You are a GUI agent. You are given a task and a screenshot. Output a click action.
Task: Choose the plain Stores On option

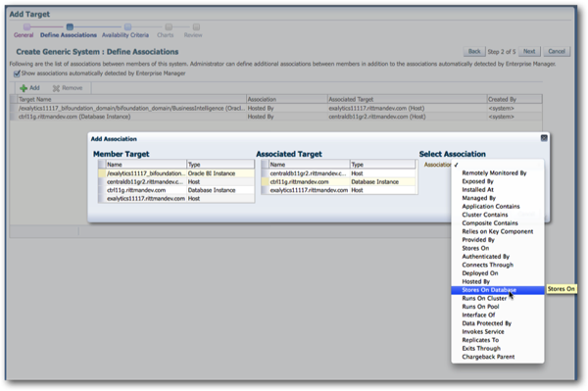click(x=498, y=248)
